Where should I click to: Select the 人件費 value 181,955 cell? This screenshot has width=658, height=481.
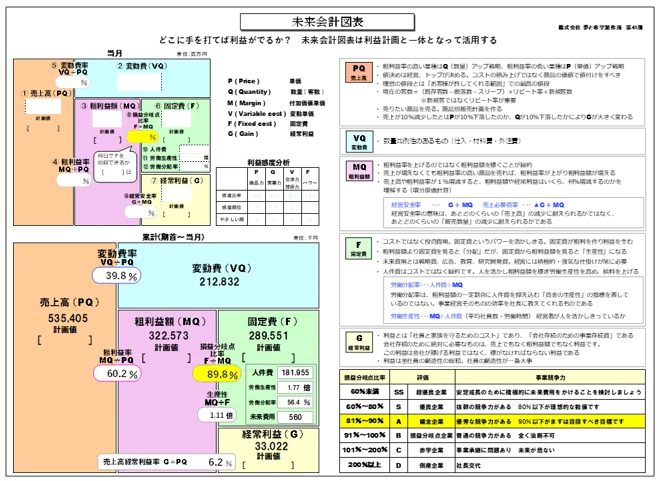(x=298, y=372)
